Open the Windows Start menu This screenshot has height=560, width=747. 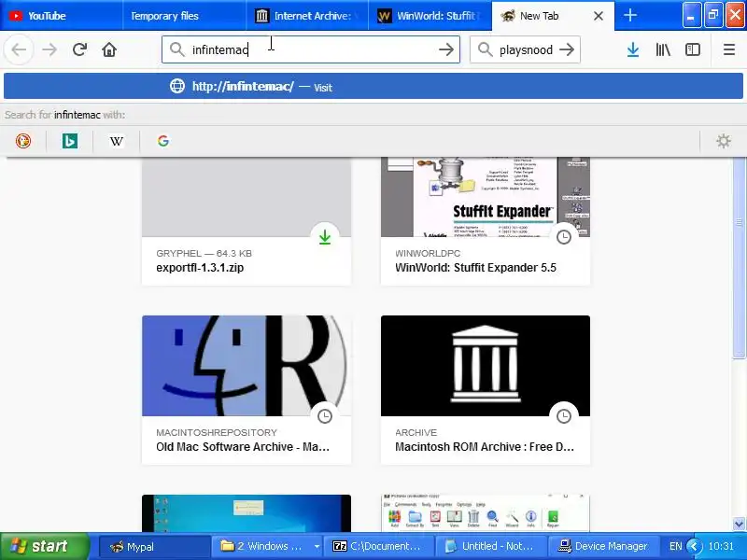(x=45, y=546)
